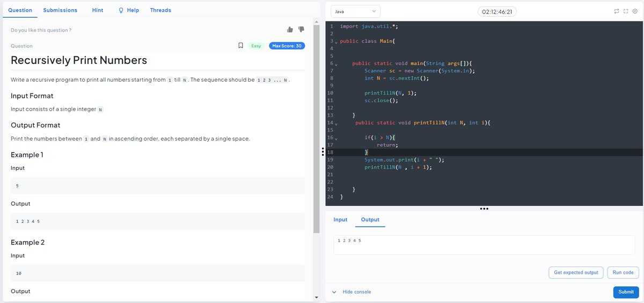Click Example 2 input value 10
Image resolution: width=644 pixels, height=303 pixels.
tap(158, 273)
